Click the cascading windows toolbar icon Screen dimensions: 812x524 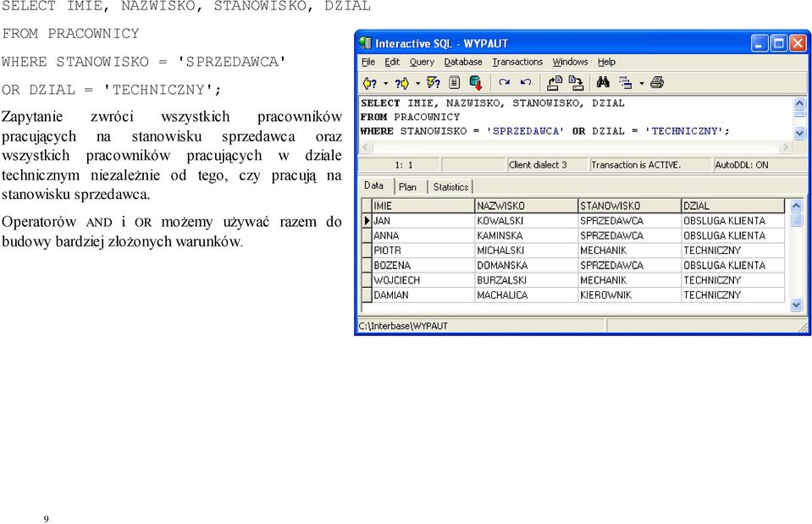pyautogui.click(x=626, y=83)
